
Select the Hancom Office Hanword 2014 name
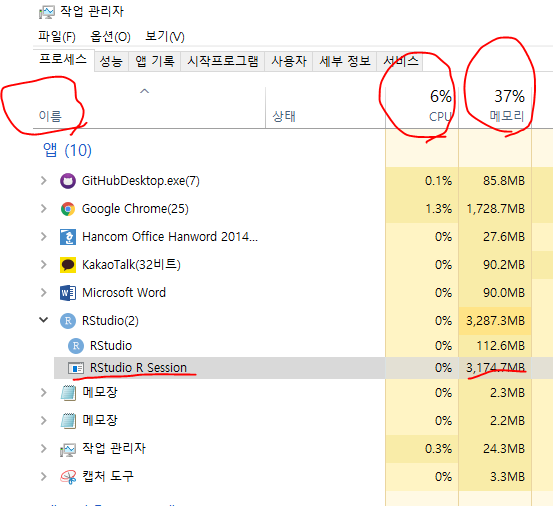(x=170, y=237)
